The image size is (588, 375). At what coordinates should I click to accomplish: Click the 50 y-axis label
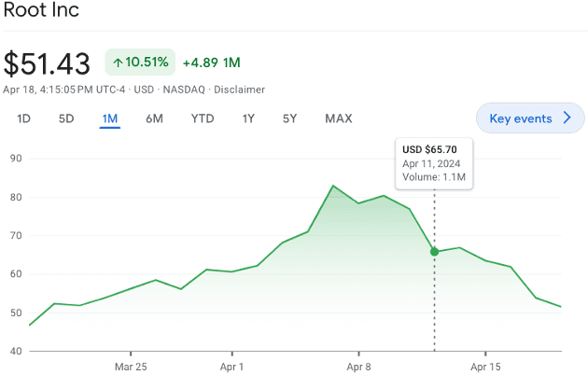[16, 312]
